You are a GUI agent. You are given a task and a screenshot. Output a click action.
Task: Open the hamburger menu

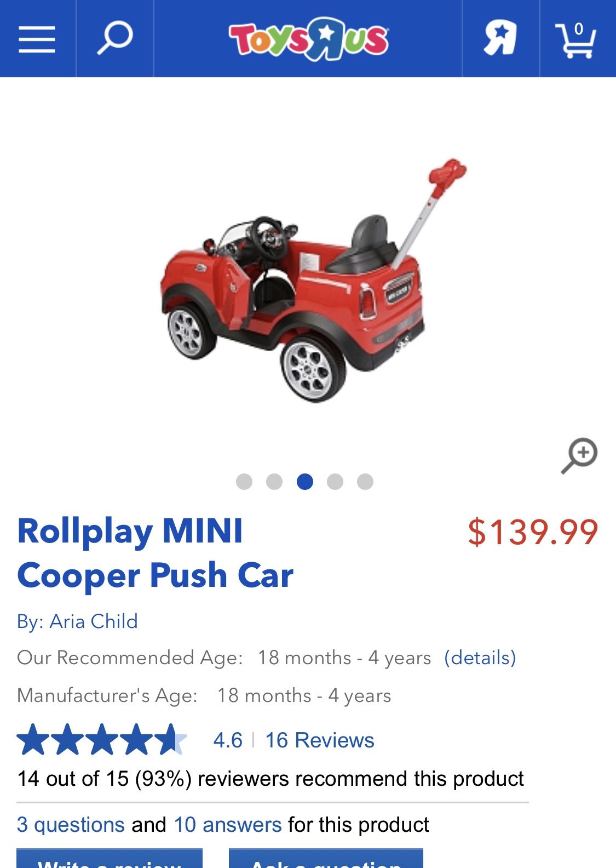37,39
